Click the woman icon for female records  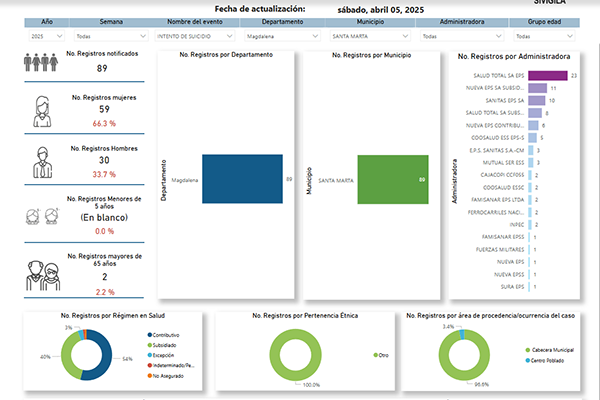click(42, 111)
